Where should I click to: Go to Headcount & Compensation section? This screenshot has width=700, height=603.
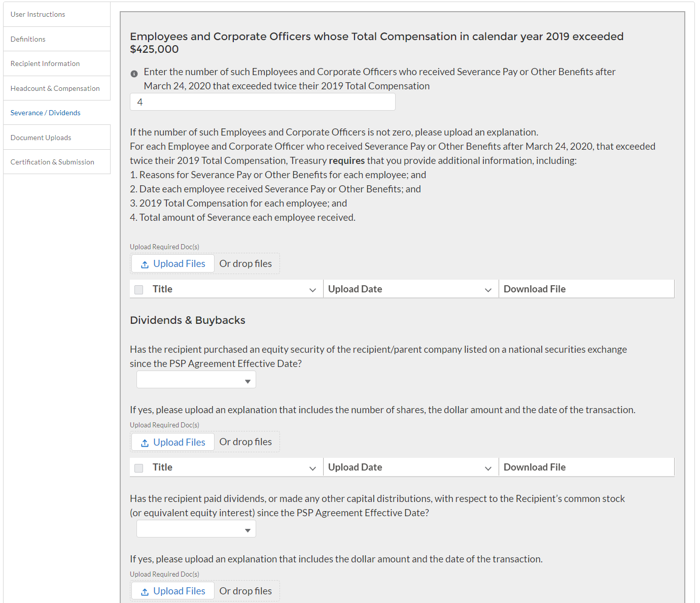pos(55,88)
